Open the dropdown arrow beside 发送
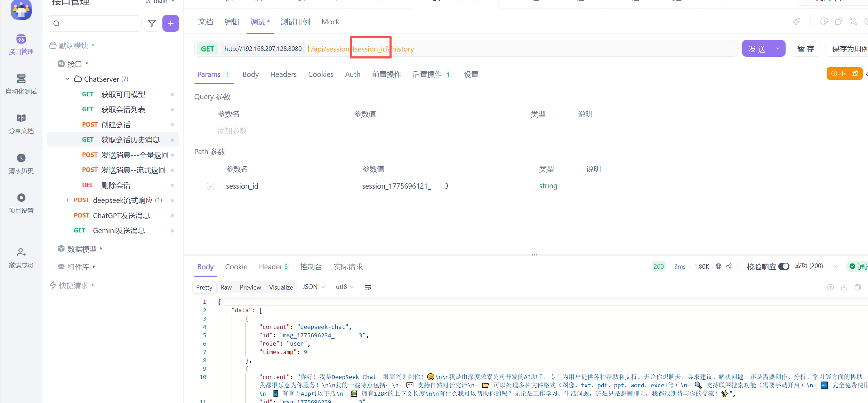Viewport: 868px width, 403px height. click(778, 49)
